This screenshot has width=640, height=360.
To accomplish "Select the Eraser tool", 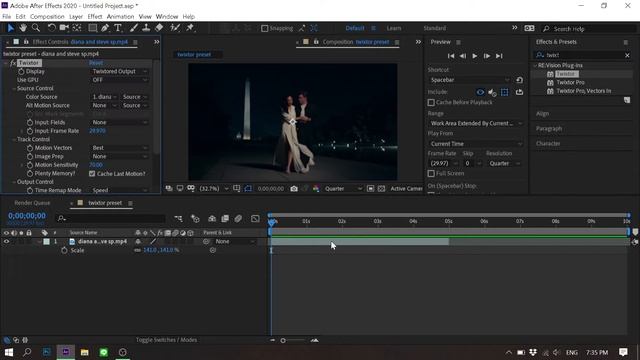I will [159, 28].
